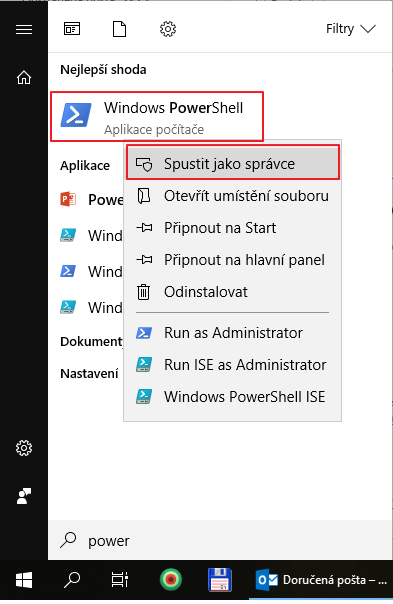The height and width of the screenshot is (604, 393).
Task: Choose the Documents filter icon
Action: pos(119,29)
